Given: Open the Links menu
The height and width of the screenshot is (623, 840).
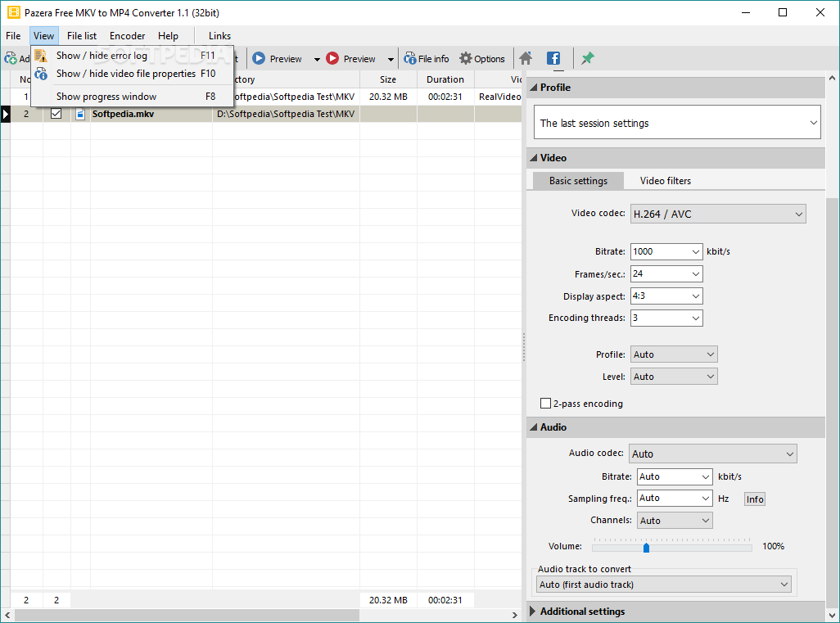Looking at the screenshot, I should [219, 36].
